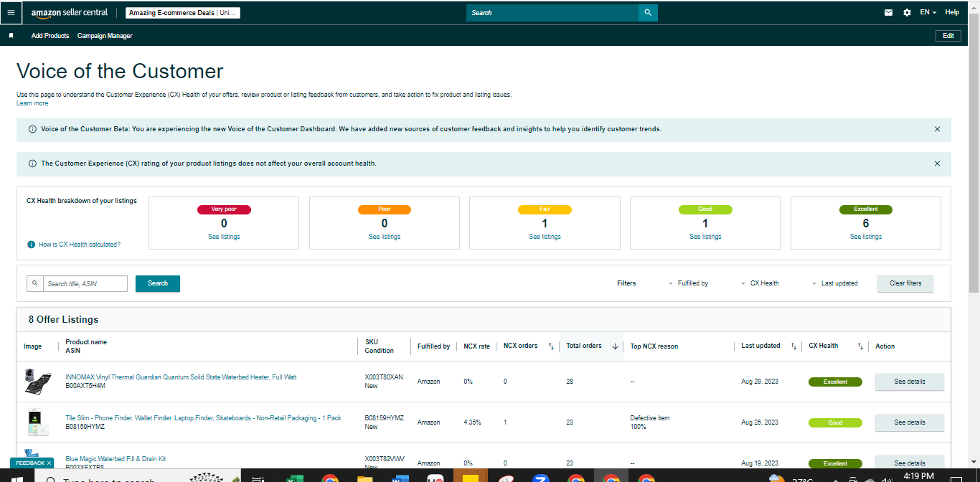This screenshot has height=482, width=980.
Task: Open Campaign Manager from favorites bar
Action: (x=105, y=36)
